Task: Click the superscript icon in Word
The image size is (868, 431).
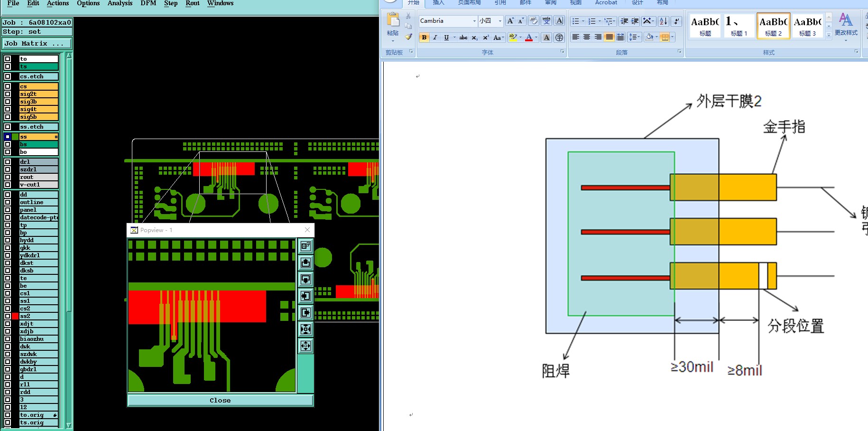Action: click(x=486, y=37)
